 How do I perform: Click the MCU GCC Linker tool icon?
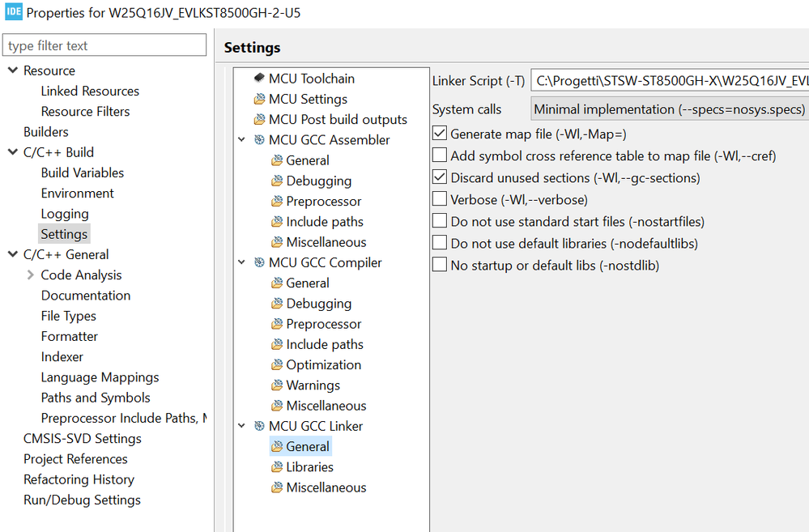pos(259,426)
